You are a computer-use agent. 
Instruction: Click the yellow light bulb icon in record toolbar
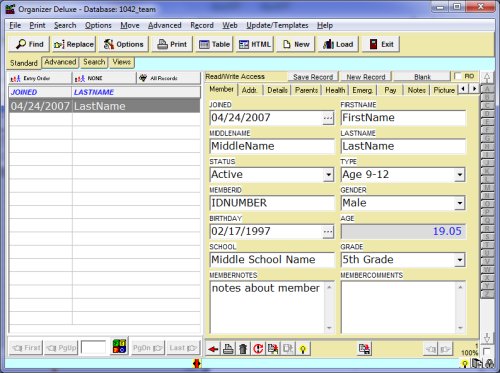pos(303,349)
